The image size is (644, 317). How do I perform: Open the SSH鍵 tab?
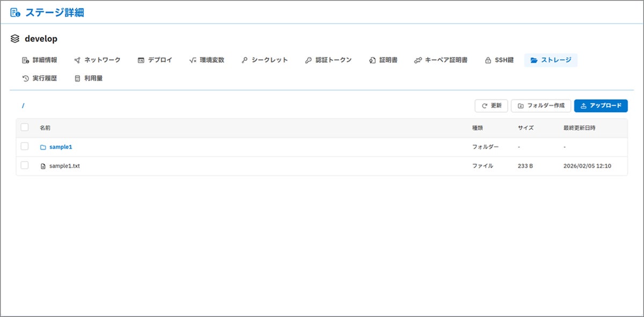(499, 60)
